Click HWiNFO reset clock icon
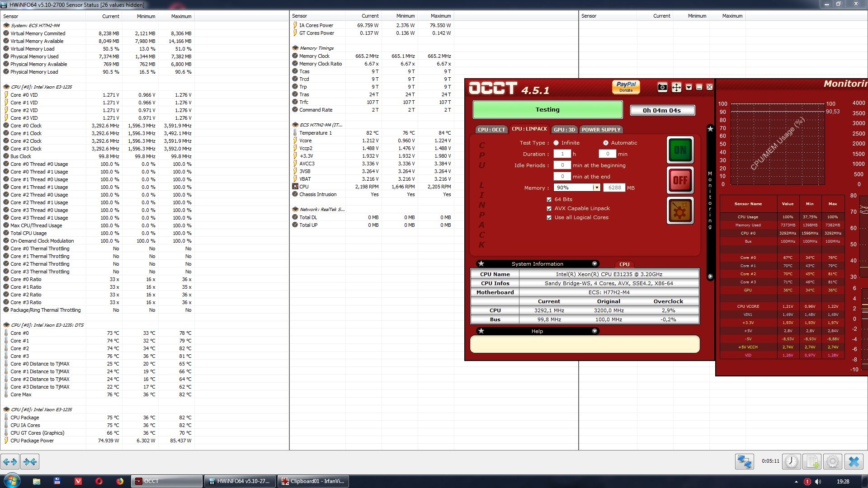868x488 pixels. [791, 461]
